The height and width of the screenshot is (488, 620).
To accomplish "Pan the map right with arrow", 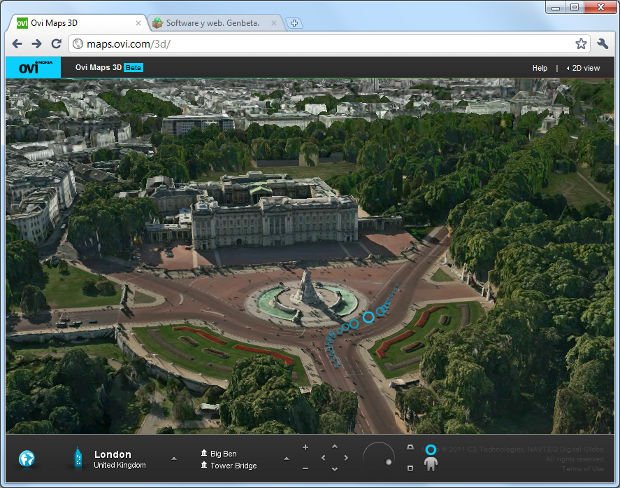I will [348, 458].
